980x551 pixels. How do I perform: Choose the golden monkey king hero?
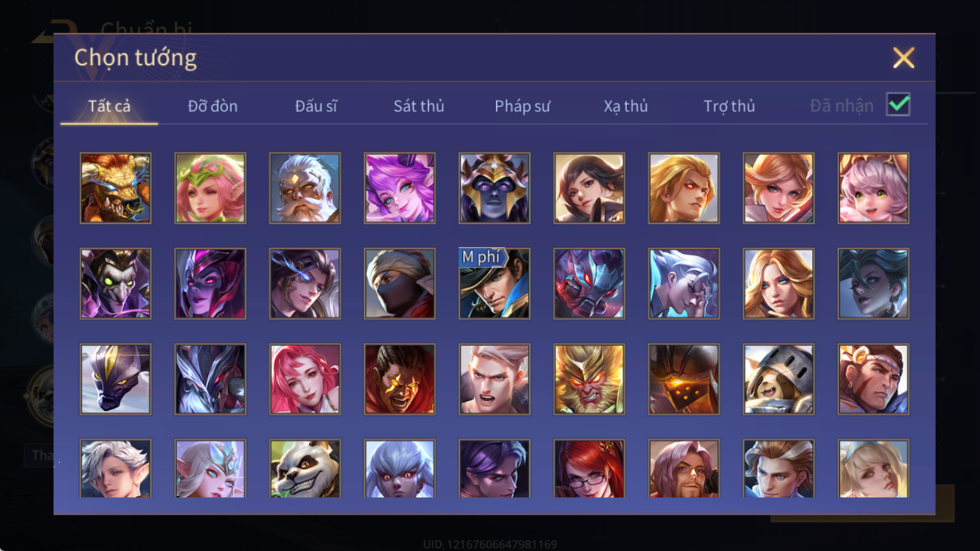click(x=589, y=379)
